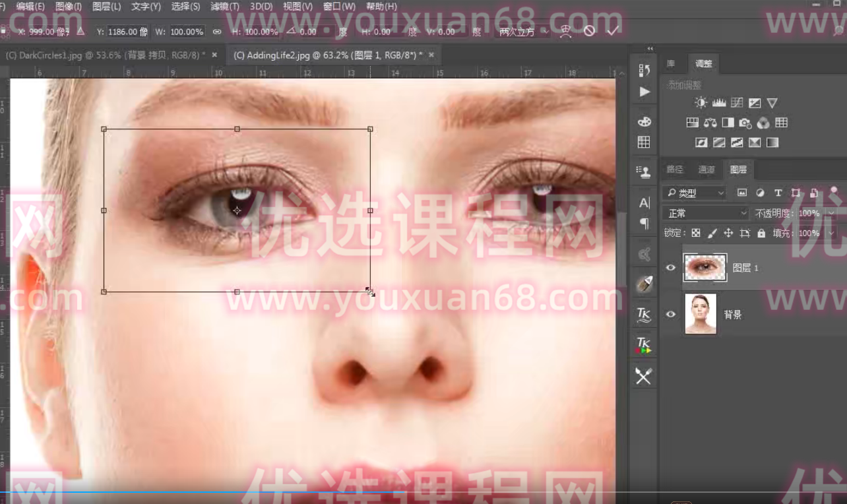847x504 pixels.
Task: Toggle the width-height link chain icon
Action: [217, 32]
